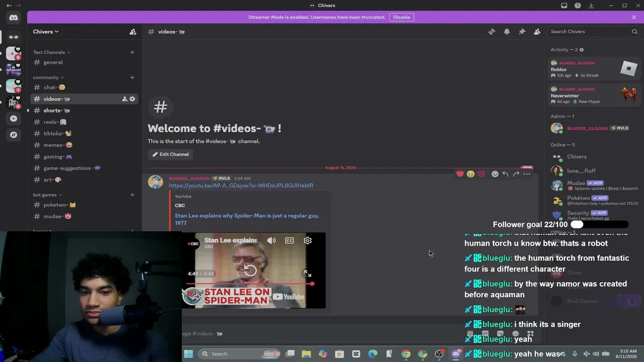This screenshot has height=362, width=644.
Task: Open more message options
Action: [x=527, y=174]
